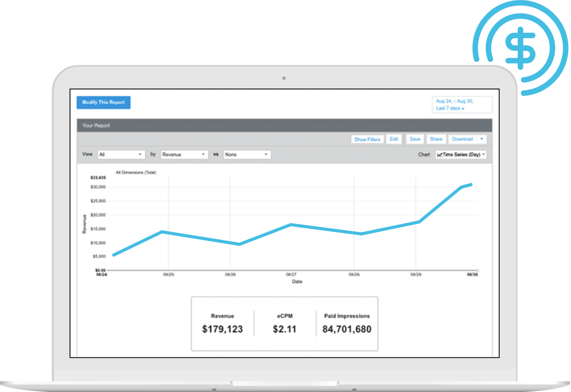Open the vs None dropdown
The width and height of the screenshot is (571, 392).
point(246,155)
